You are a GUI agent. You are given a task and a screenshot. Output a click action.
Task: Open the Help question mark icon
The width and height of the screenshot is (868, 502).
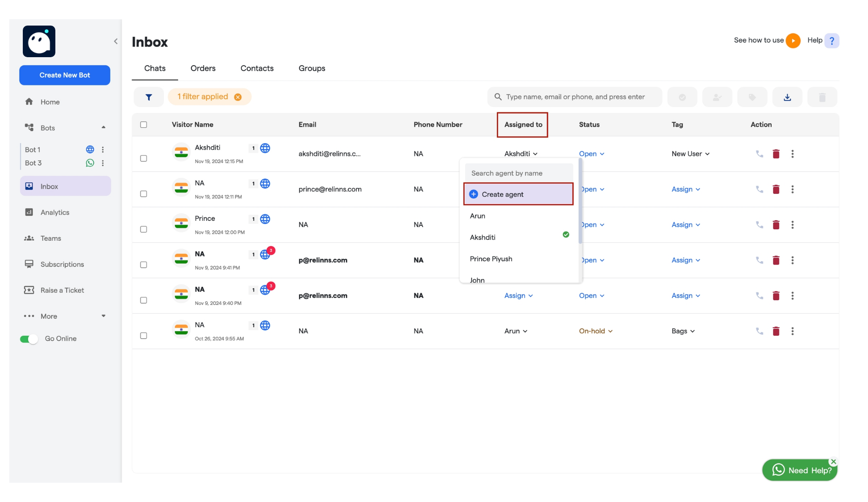click(x=832, y=40)
